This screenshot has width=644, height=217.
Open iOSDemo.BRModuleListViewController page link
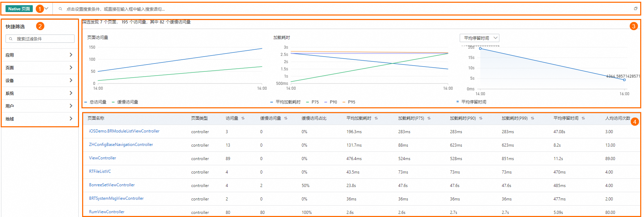(x=124, y=131)
